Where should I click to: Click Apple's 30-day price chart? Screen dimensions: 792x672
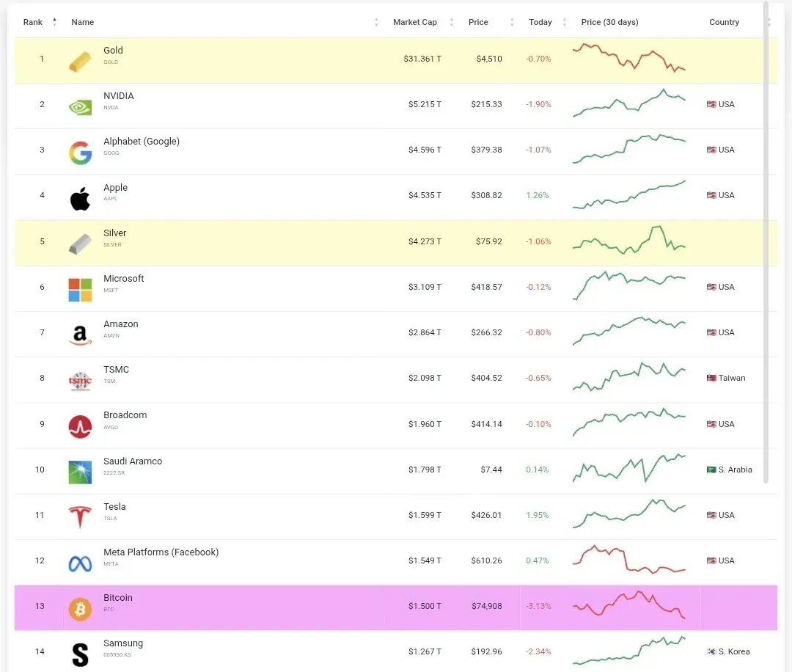[629, 194]
